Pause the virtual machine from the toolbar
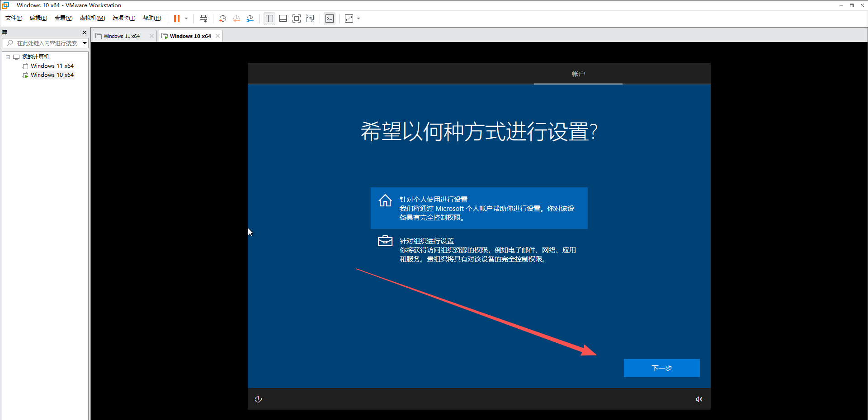 point(177,19)
